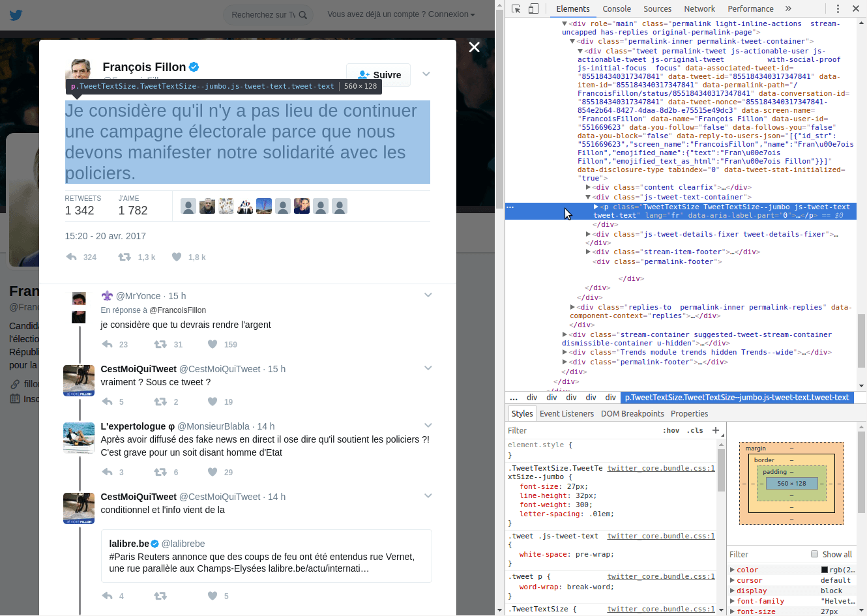The image size is (867, 616).
Task: Click the 560 × 128 content box in box model
Action: tap(791, 483)
